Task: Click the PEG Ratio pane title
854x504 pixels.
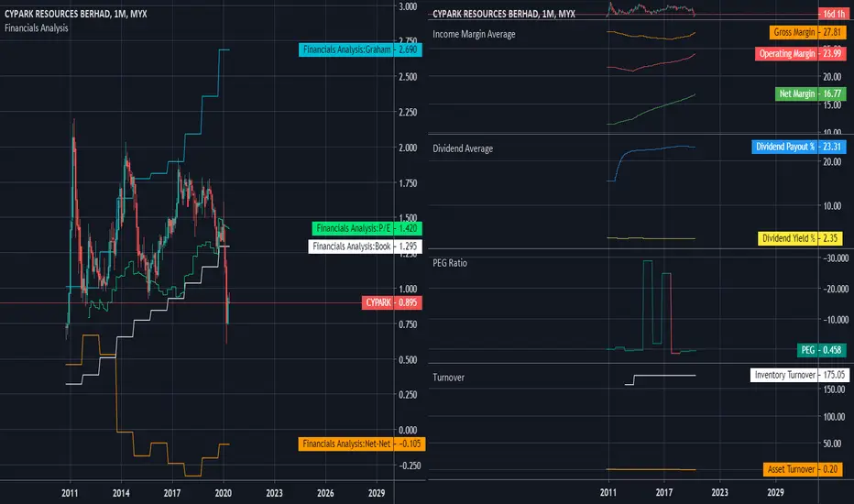Action: tap(450, 263)
